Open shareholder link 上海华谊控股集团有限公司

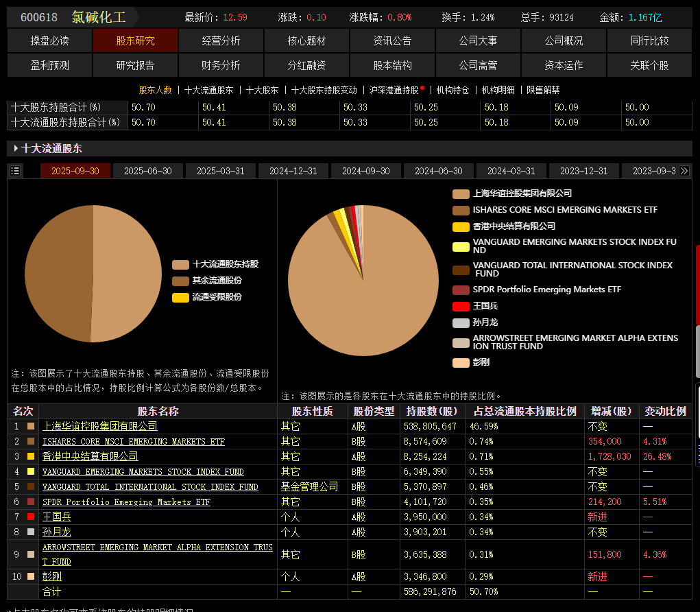click(x=100, y=426)
